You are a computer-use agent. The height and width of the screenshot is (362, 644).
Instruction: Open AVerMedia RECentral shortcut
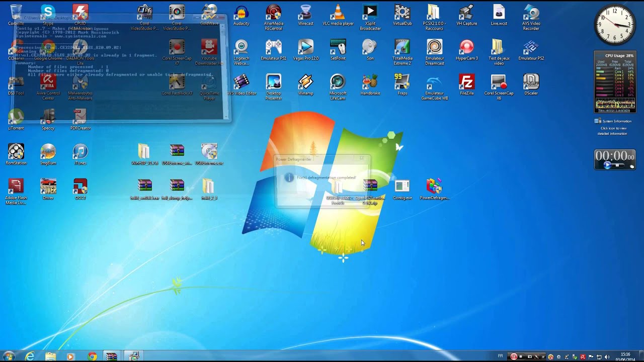274,17
